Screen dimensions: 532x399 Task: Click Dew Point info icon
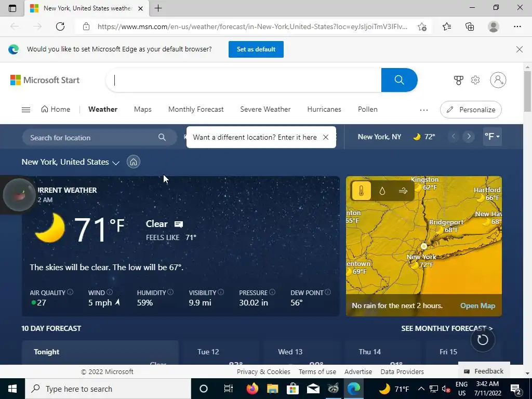[x=328, y=292]
